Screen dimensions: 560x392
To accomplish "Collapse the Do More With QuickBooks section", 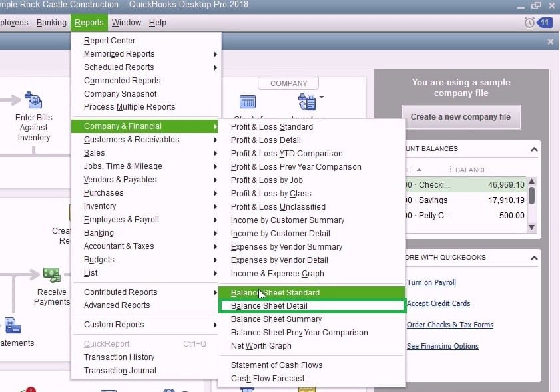I will click(x=534, y=258).
